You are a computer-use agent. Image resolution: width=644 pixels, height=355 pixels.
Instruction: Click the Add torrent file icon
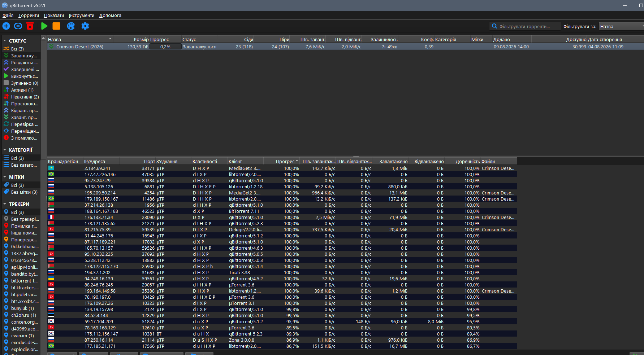point(6,26)
